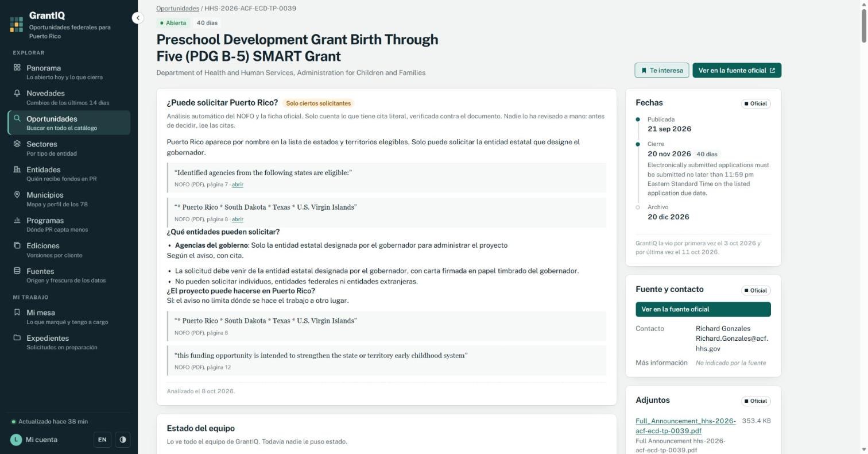Open Expedientes folder icon
The width and height of the screenshot is (868, 454).
point(17,338)
